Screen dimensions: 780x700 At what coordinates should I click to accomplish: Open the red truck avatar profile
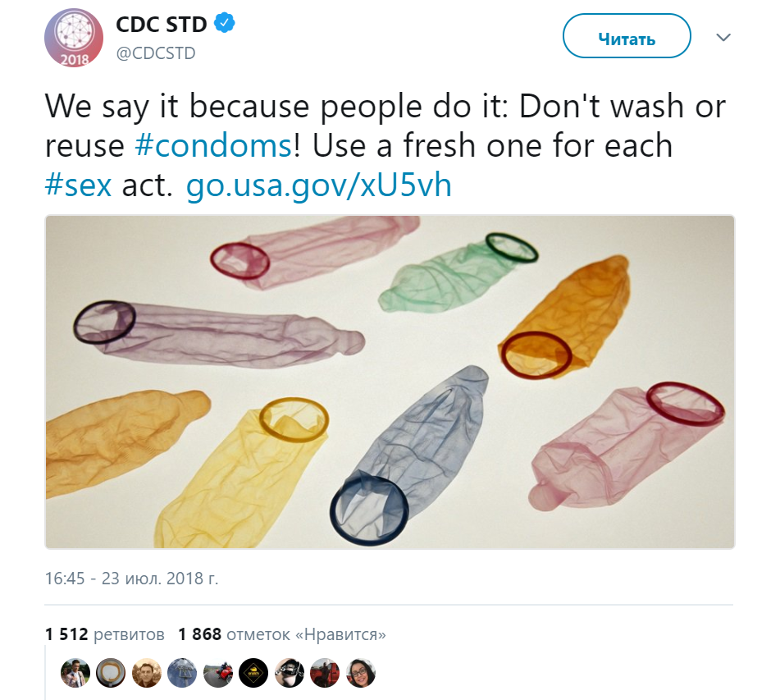click(x=325, y=673)
